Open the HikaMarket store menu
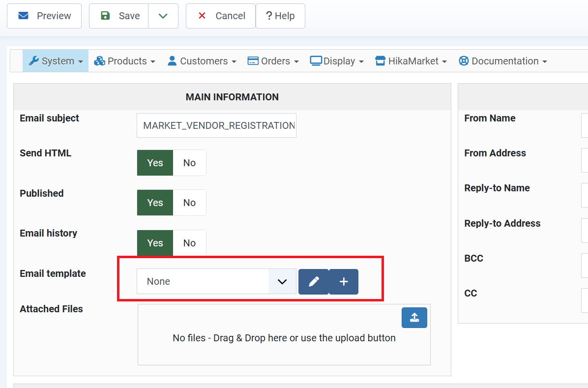The height and width of the screenshot is (388, 588). point(411,61)
